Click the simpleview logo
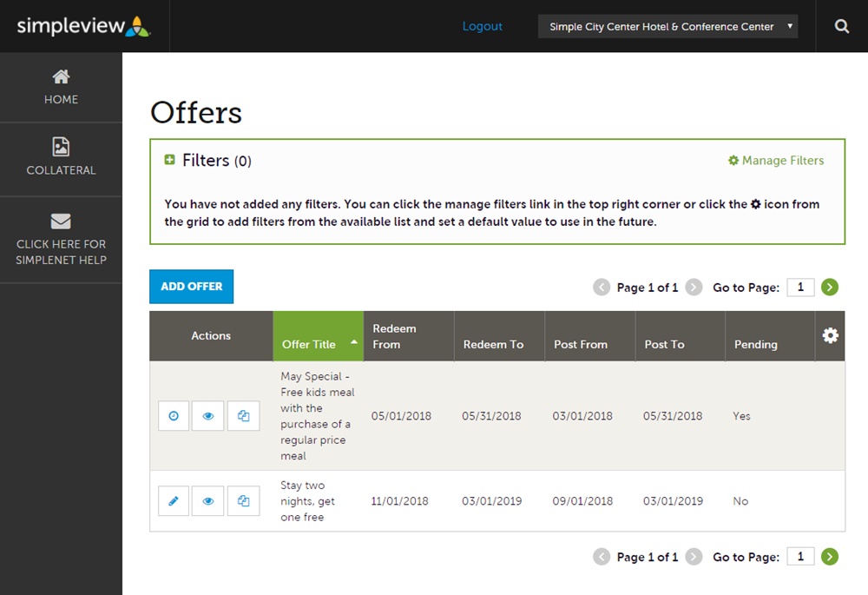868x595 pixels. (x=83, y=26)
